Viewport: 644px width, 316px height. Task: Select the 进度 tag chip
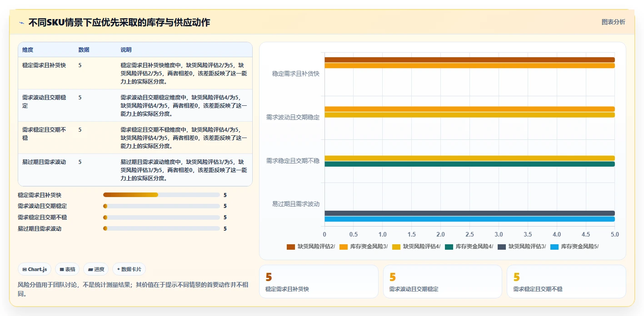96,269
